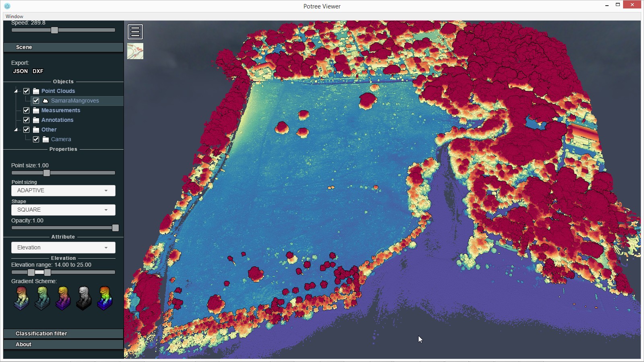Select the Measurements tree label
Image resolution: width=644 pixels, height=362 pixels.
click(x=61, y=110)
